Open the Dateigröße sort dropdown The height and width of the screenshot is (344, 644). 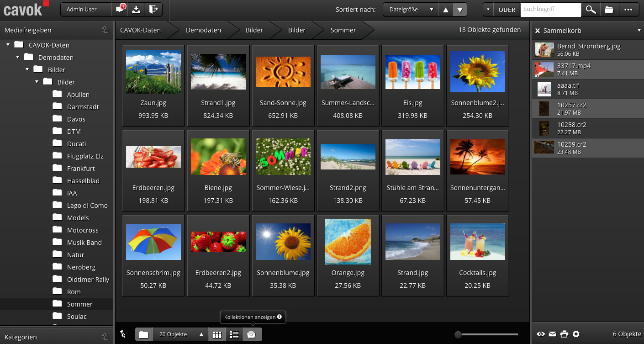[x=410, y=10]
